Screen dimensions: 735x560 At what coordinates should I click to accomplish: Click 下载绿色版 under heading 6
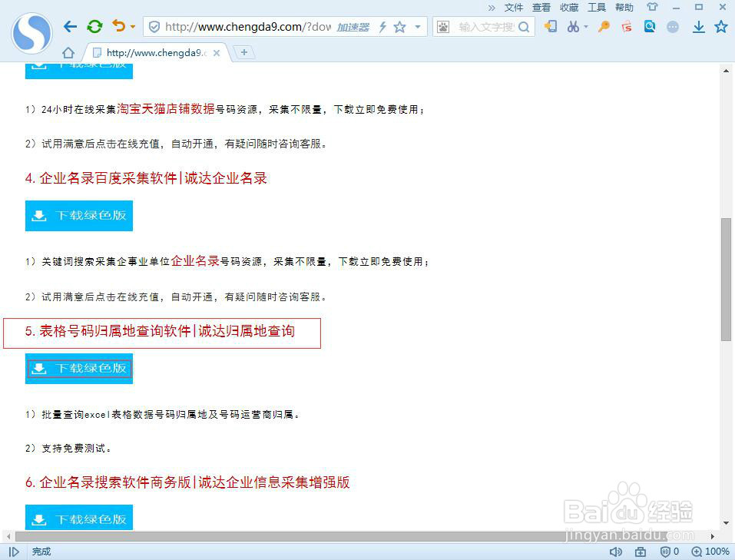79,518
